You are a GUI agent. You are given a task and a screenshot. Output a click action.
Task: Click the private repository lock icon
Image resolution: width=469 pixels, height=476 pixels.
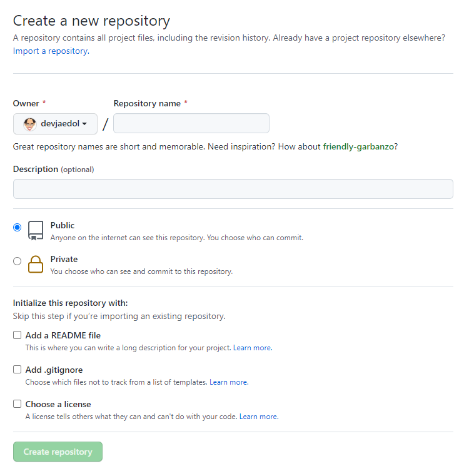tap(36, 265)
